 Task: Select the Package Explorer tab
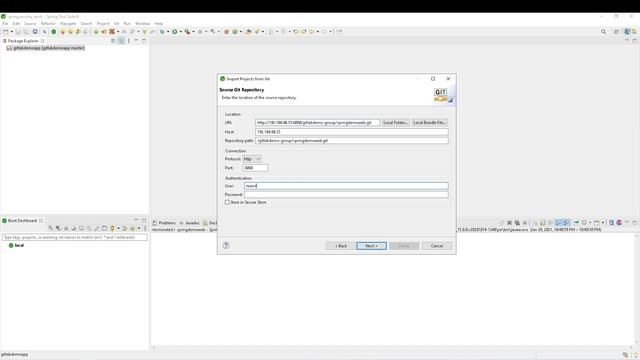[23, 41]
